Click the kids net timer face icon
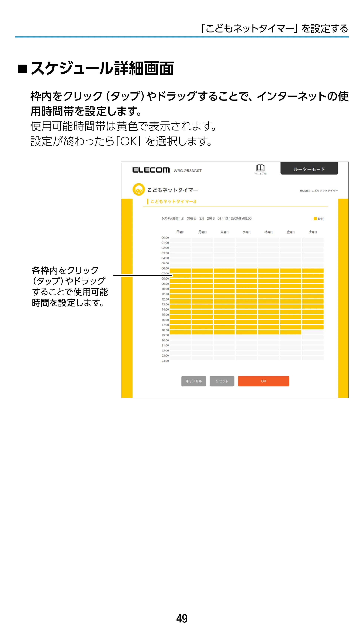Screen dimensions: 364x637 click(x=139, y=189)
